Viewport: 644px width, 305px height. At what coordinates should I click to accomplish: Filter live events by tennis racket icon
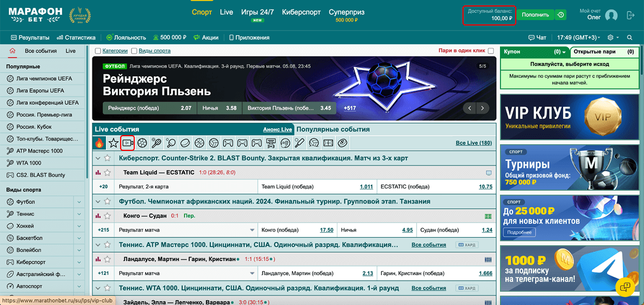(157, 143)
